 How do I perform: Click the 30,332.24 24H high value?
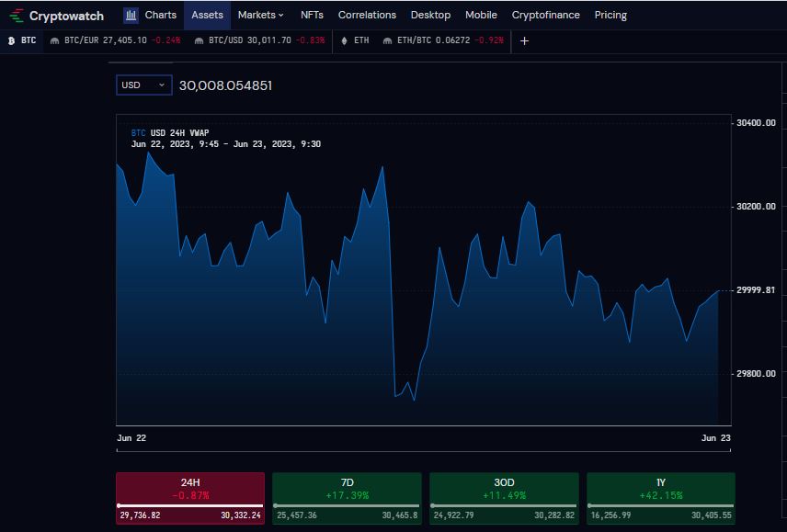(x=241, y=515)
